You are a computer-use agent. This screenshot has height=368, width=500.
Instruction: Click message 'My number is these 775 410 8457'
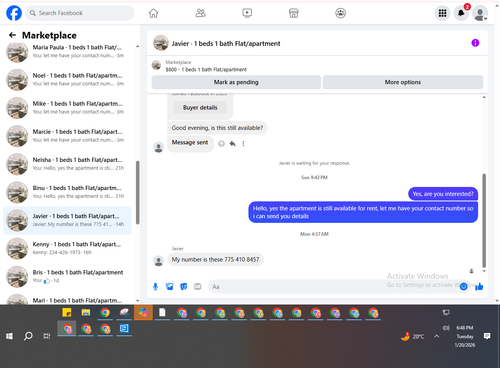(215, 259)
